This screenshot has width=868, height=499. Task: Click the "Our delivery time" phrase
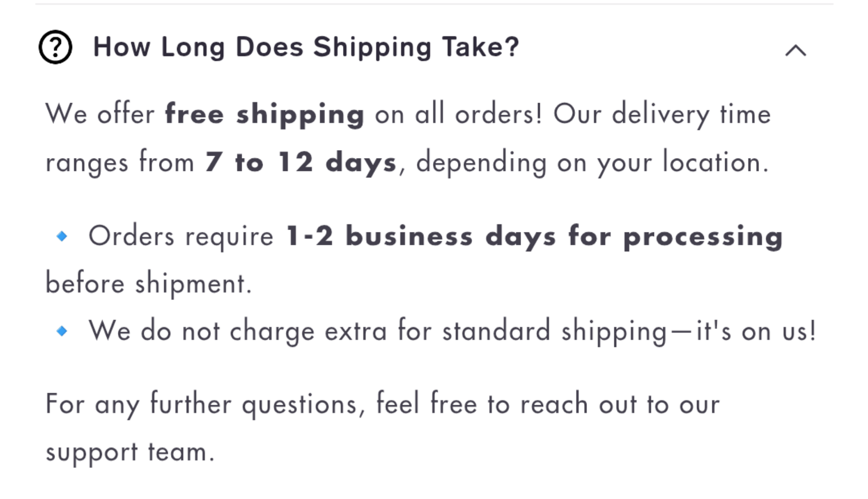[662, 115]
